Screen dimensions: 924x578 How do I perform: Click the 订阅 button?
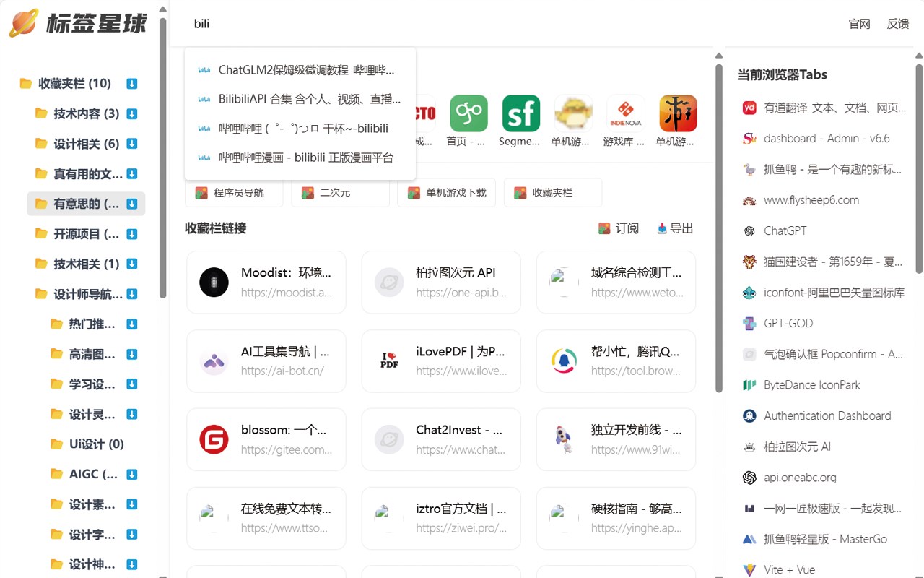click(619, 228)
